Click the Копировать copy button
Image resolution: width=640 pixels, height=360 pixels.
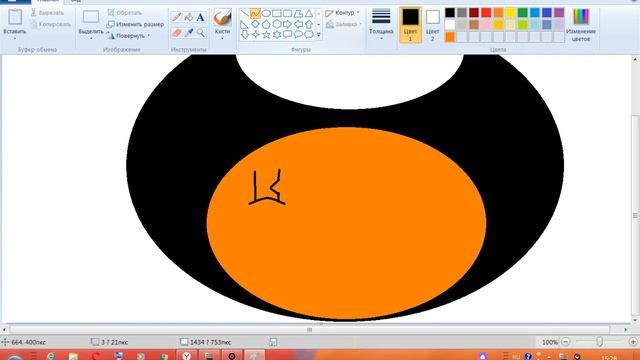[x=51, y=24]
